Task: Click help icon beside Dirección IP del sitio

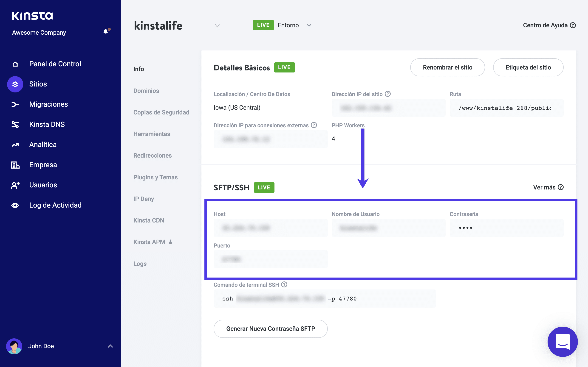Action: tap(388, 94)
